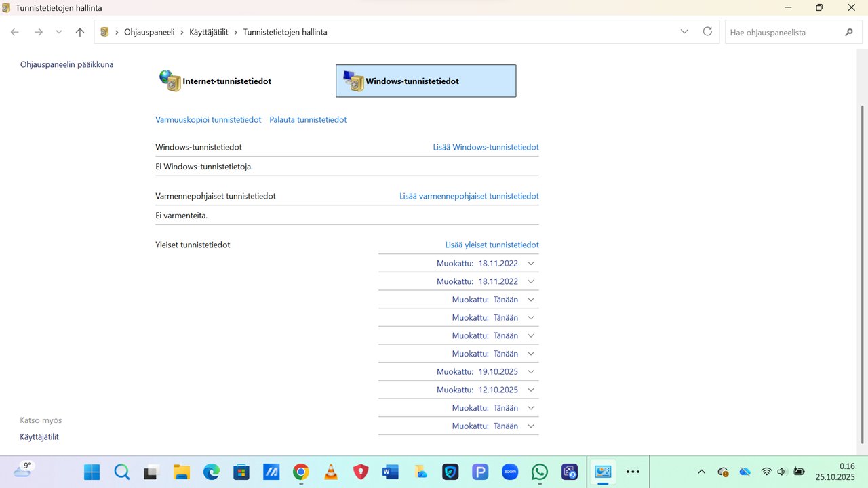Open the purple P app in the taskbar
868x488 pixels.
pos(479,472)
